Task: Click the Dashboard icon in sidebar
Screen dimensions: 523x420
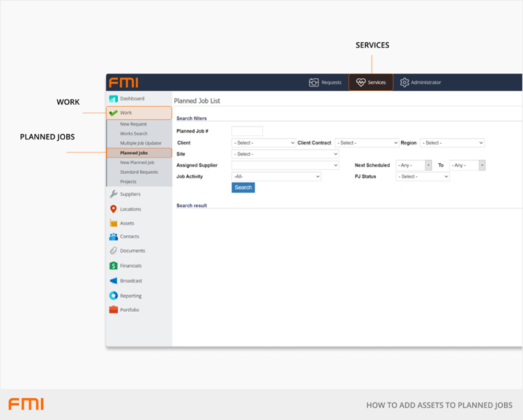Action: (x=113, y=98)
